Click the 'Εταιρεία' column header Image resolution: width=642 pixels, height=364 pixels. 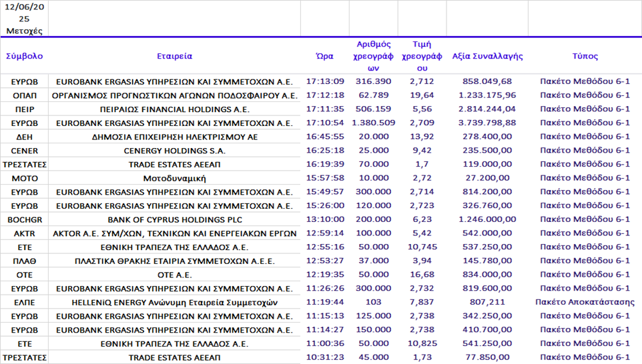point(174,56)
